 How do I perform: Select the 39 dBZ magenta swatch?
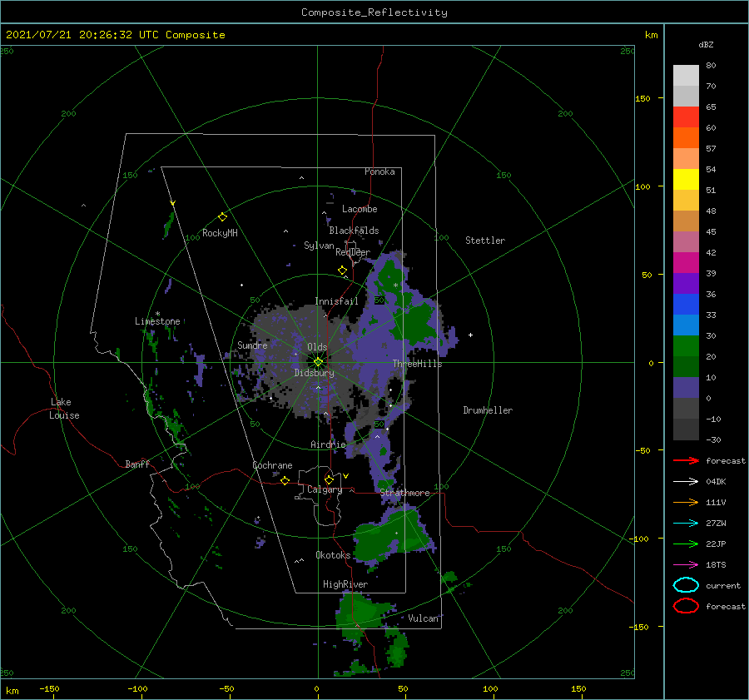tap(686, 262)
